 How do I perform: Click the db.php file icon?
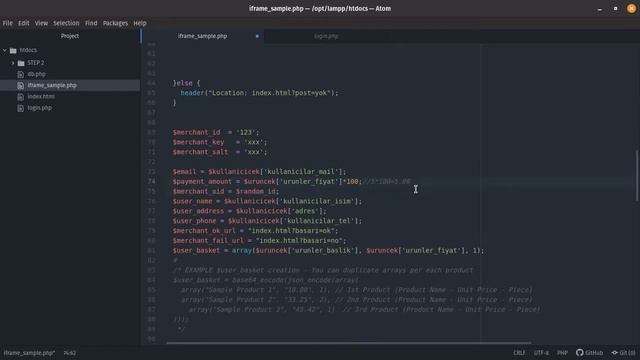pos(20,74)
